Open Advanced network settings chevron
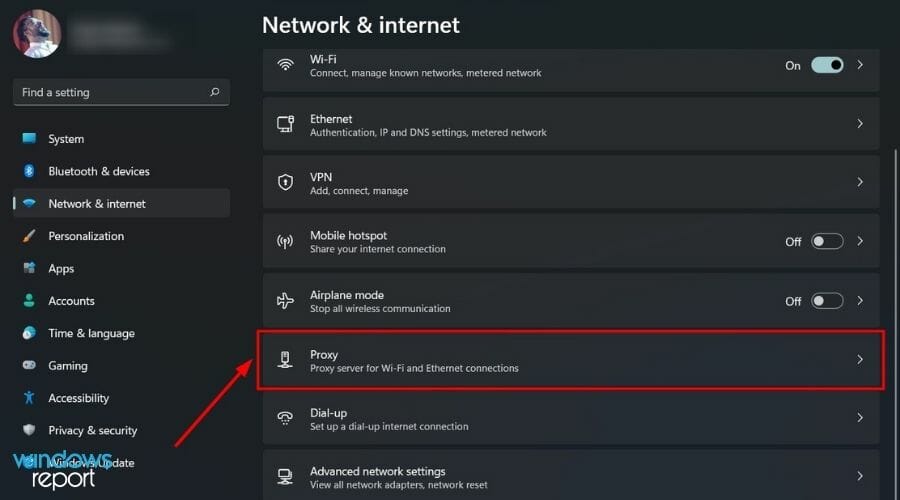The image size is (900, 500). tap(859, 477)
